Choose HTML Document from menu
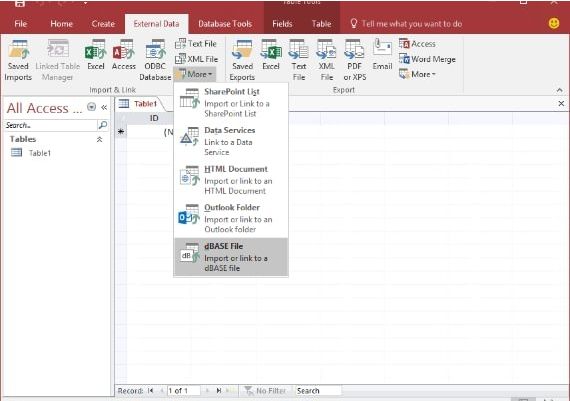 coord(231,180)
